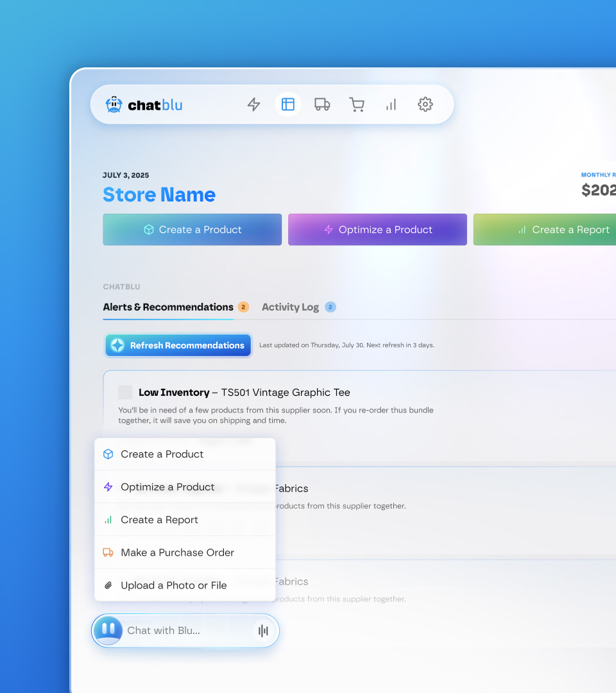Click the Refresh Recommendations button
616x693 pixels.
[178, 345]
